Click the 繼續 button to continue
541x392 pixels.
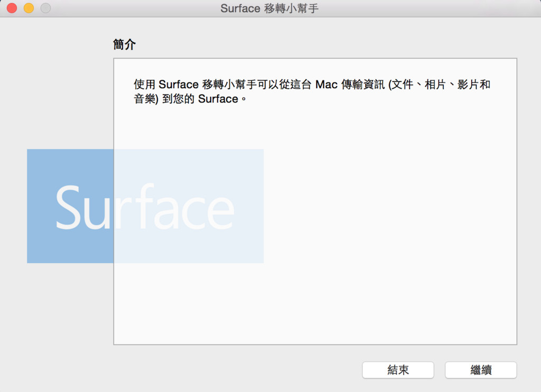[x=480, y=370]
